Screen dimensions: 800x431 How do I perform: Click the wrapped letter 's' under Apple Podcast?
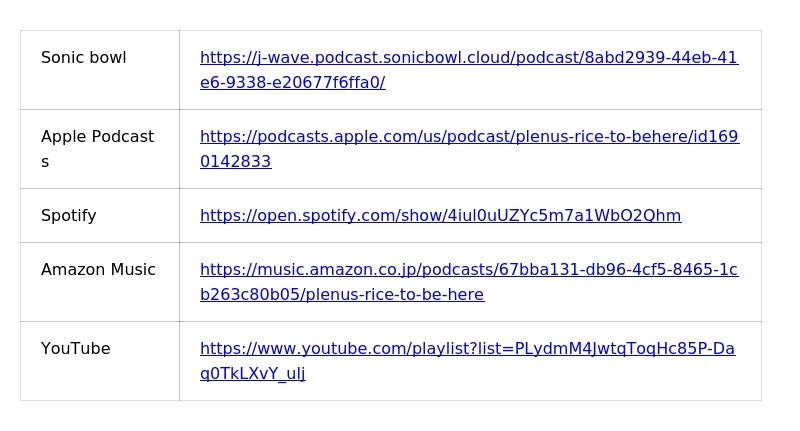coord(45,162)
